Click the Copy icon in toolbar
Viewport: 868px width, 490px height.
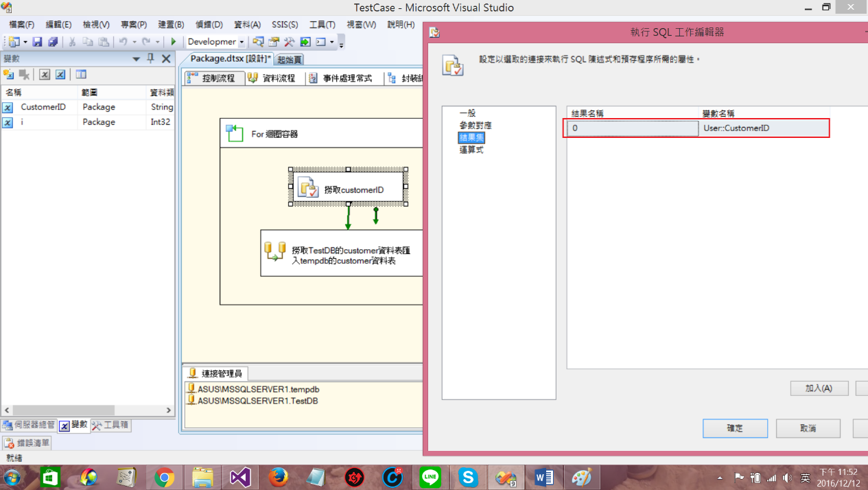(x=88, y=42)
